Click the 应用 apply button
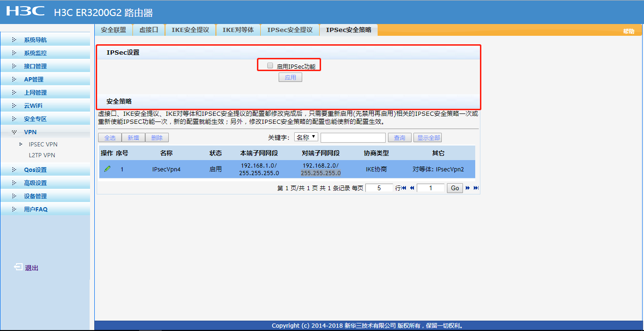The width and height of the screenshot is (644, 331). pos(290,77)
